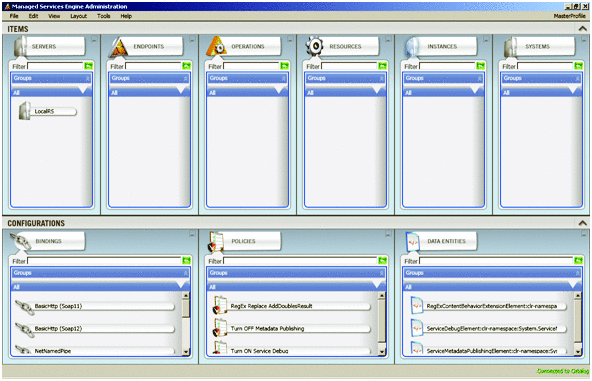Image resolution: width=592 pixels, height=381 pixels.
Task: Expand the Resources All dropdown arrow
Action: [x=377, y=90]
